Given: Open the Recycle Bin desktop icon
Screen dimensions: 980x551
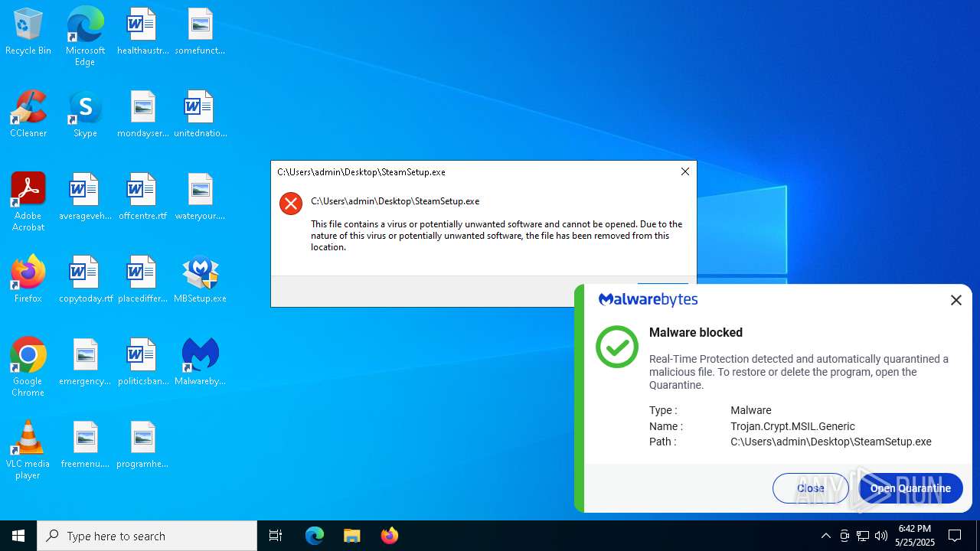Looking at the screenshot, I should [28, 31].
